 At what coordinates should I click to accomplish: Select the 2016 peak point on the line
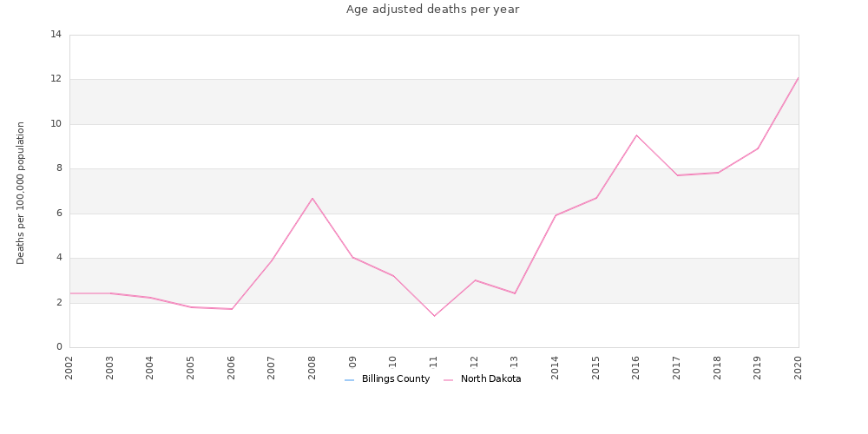[636, 135]
